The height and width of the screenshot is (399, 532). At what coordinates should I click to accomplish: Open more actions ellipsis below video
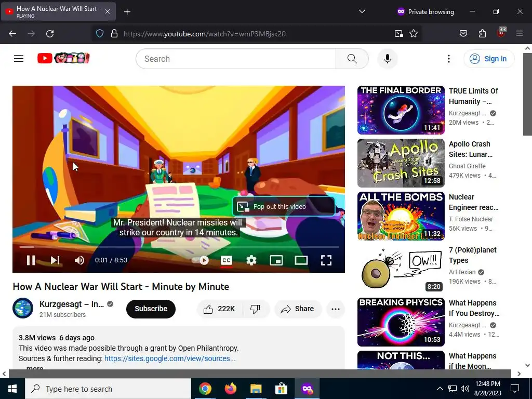click(336, 309)
